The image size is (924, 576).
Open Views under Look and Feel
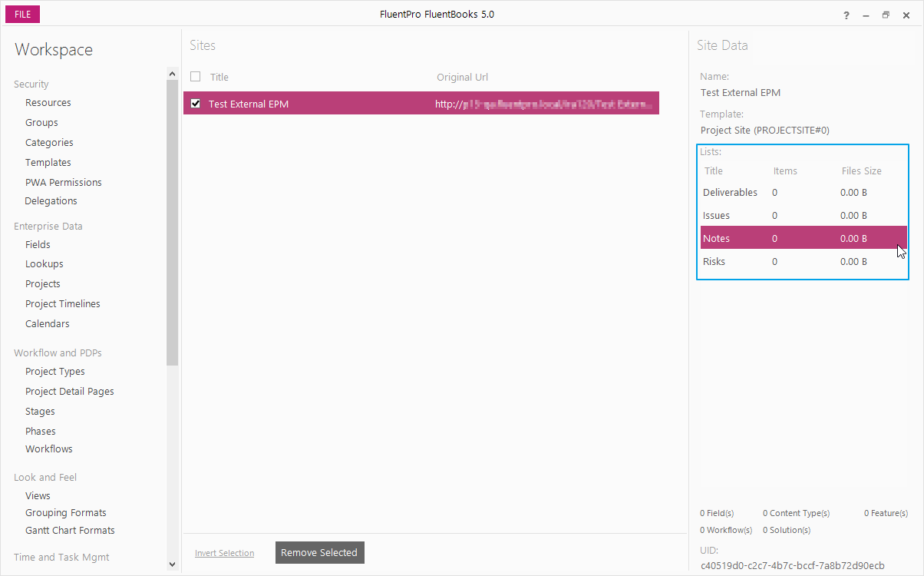[x=38, y=496]
